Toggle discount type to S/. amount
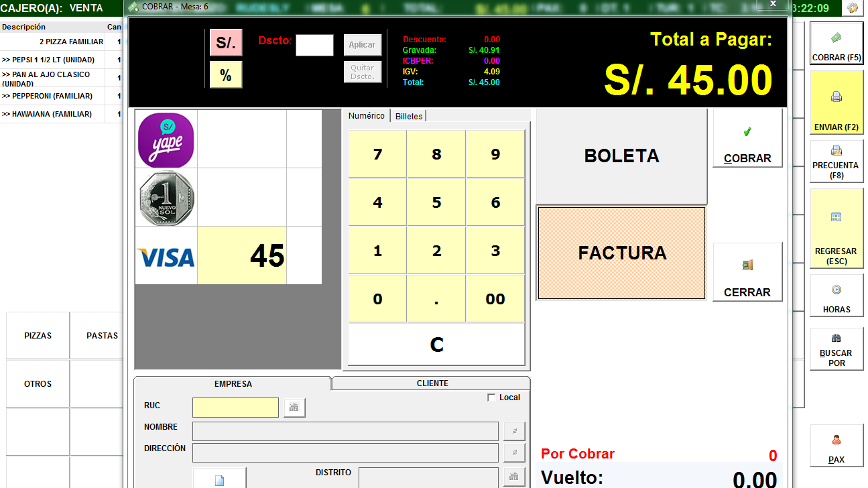 tap(226, 43)
